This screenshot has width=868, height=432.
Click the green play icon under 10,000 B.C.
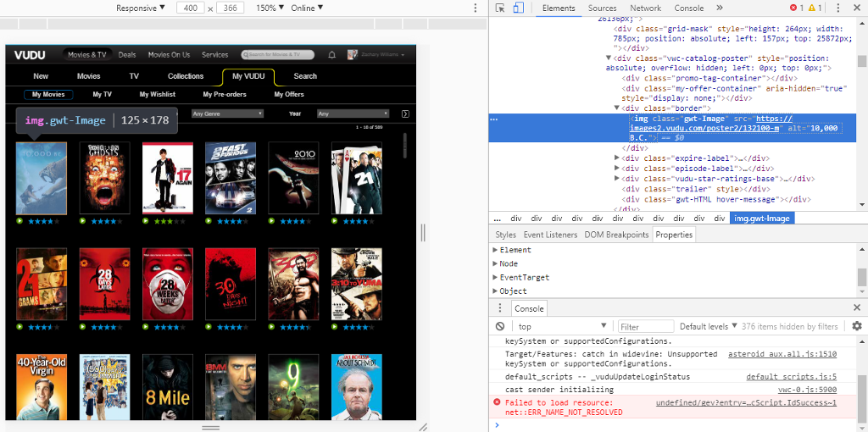(x=20, y=221)
